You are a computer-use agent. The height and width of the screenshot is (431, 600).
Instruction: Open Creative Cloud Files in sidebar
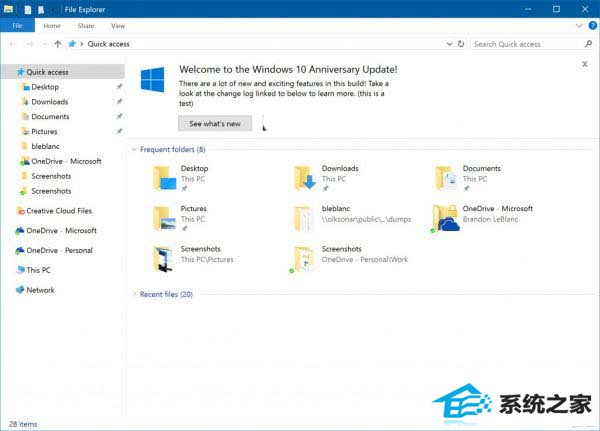tap(59, 211)
